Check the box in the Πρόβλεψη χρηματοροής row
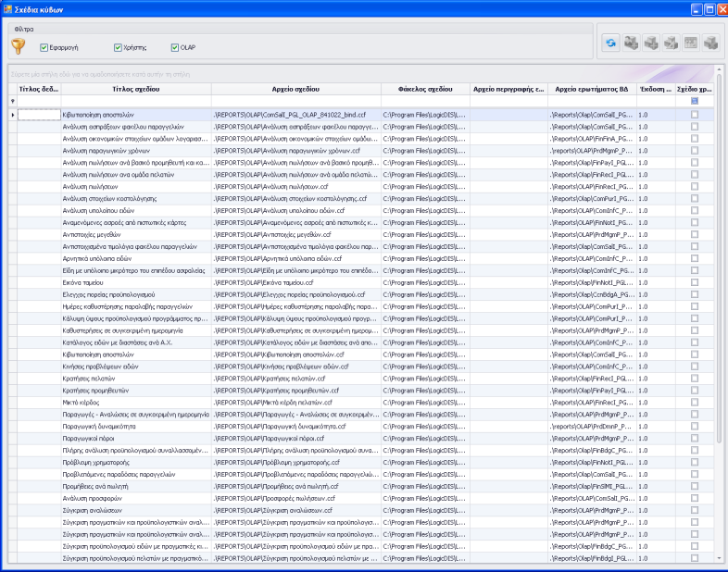The width and height of the screenshot is (728, 572). (695, 462)
